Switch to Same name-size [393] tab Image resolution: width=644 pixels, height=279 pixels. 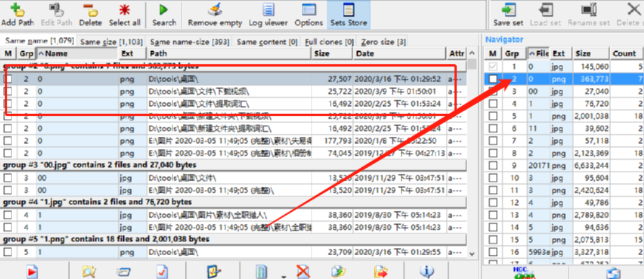coord(189,42)
